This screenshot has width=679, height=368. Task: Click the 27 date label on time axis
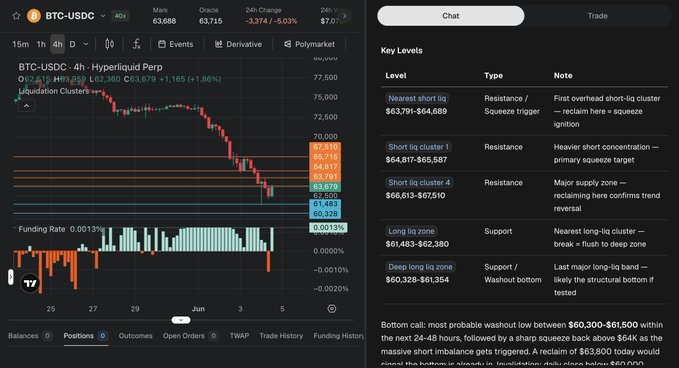(x=93, y=309)
